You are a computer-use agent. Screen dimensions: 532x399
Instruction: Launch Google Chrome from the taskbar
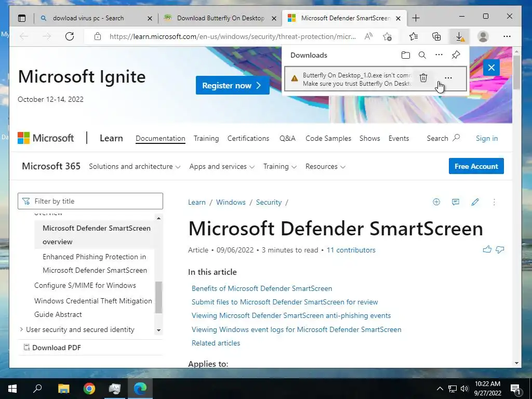89,389
